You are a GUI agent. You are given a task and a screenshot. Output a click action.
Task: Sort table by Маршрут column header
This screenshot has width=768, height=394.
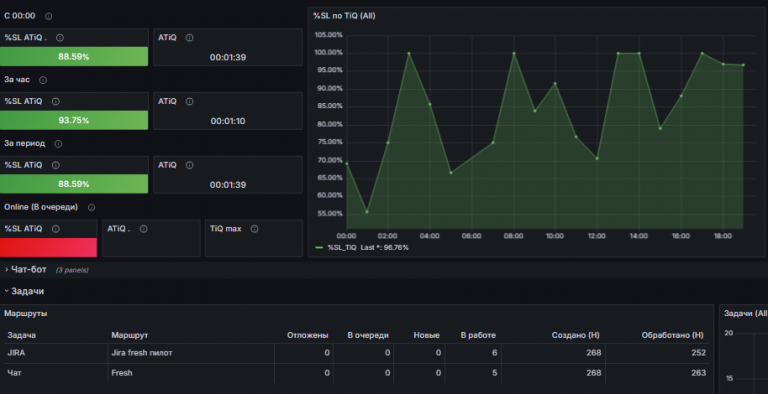tap(129, 335)
